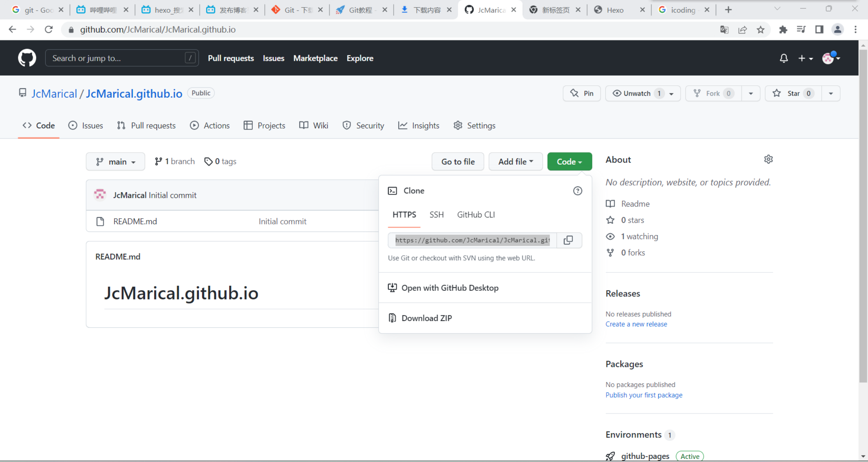Copy the HTTPS clone URL to clipboard
The width and height of the screenshot is (868, 462).
click(x=568, y=240)
